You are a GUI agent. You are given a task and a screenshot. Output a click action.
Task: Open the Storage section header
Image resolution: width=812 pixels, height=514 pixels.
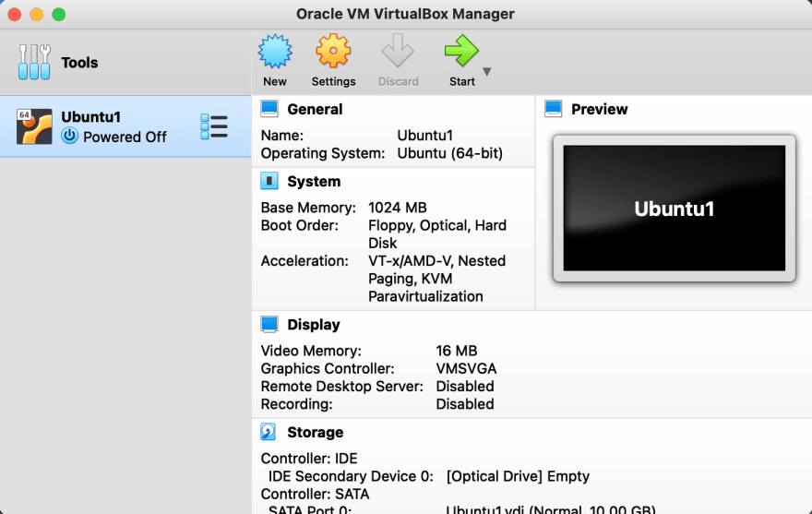coord(315,432)
